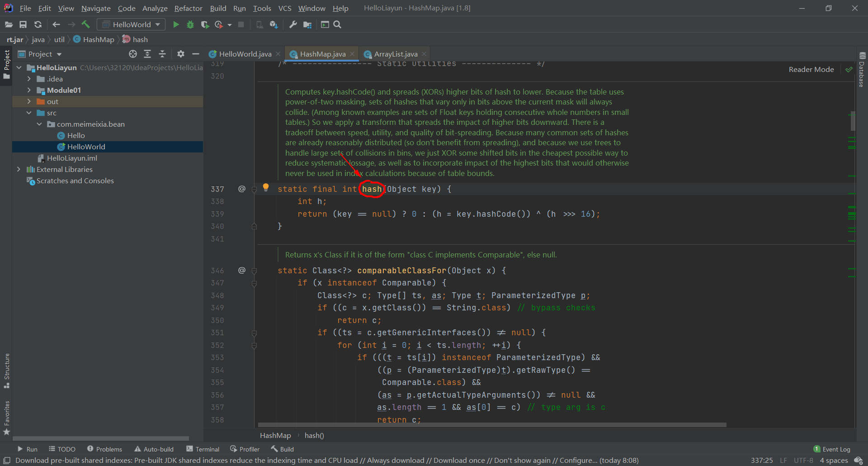The height and width of the screenshot is (466, 868).
Task: Open the Problems tool window
Action: (x=104, y=449)
